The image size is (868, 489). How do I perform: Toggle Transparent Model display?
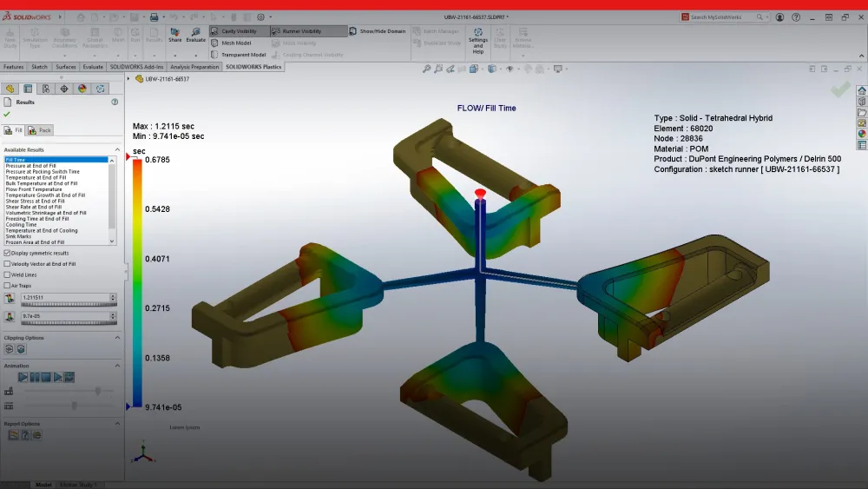(x=238, y=55)
